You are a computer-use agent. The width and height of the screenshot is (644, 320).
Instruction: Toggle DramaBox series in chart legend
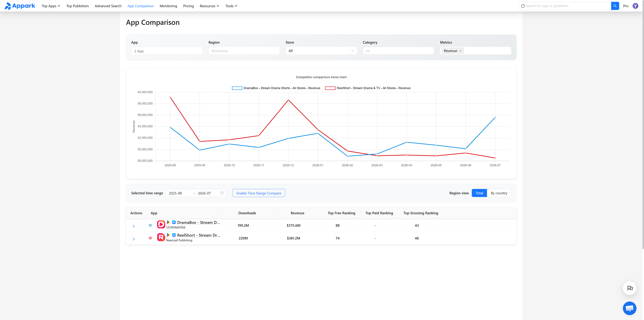(276, 88)
